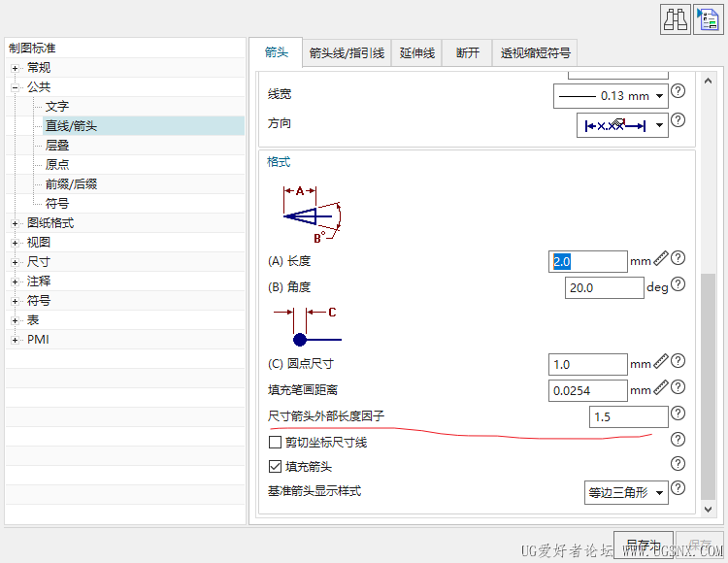Open the 方向 direction dropdown

point(622,125)
